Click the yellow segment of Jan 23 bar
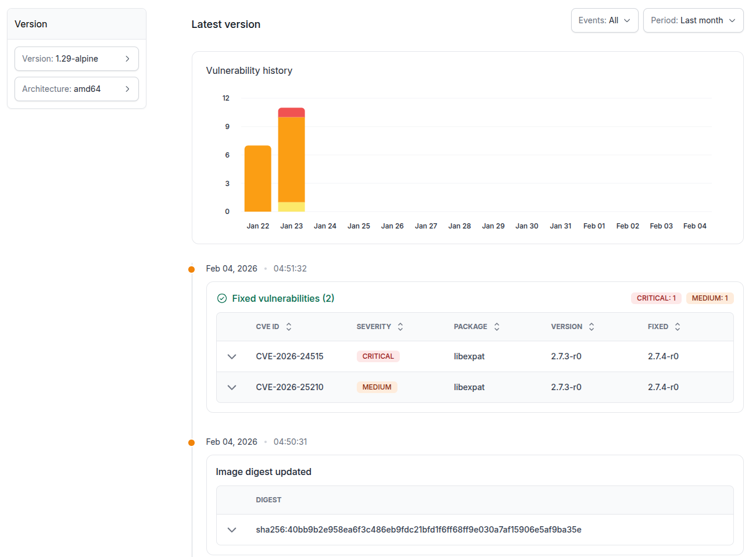This screenshot has height=557, width=756. pos(291,206)
